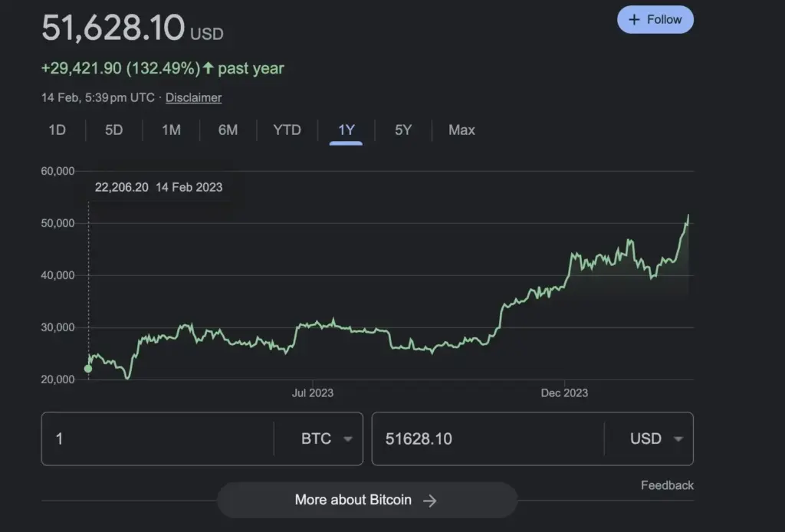View the 6M performance tab
This screenshot has width=785, height=532.
[227, 130]
